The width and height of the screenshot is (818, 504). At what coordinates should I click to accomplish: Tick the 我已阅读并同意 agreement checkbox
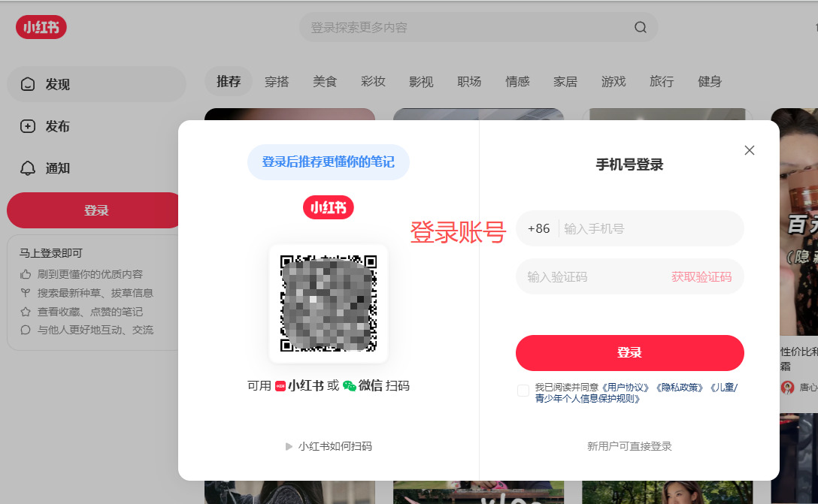(x=523, y=390)
